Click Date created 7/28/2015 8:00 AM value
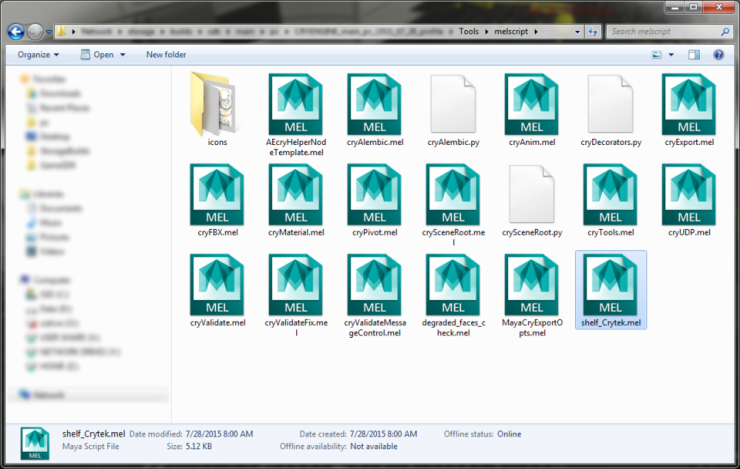 coord(383,434)
